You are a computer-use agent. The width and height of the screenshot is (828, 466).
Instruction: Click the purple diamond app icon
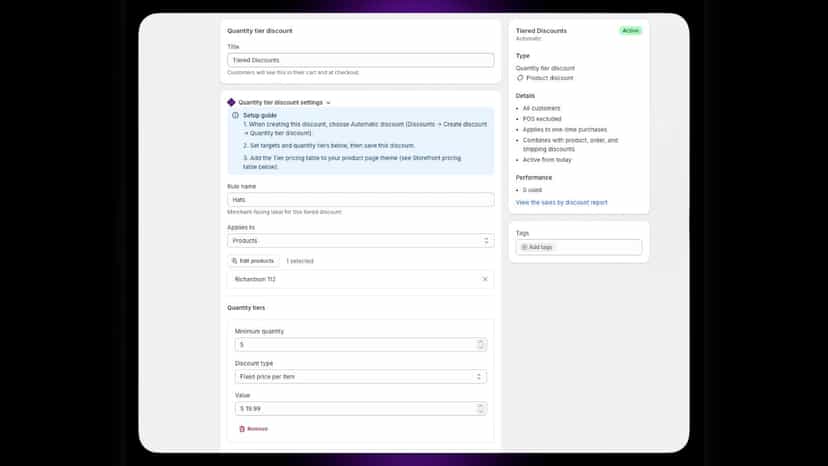pos(231,102)
